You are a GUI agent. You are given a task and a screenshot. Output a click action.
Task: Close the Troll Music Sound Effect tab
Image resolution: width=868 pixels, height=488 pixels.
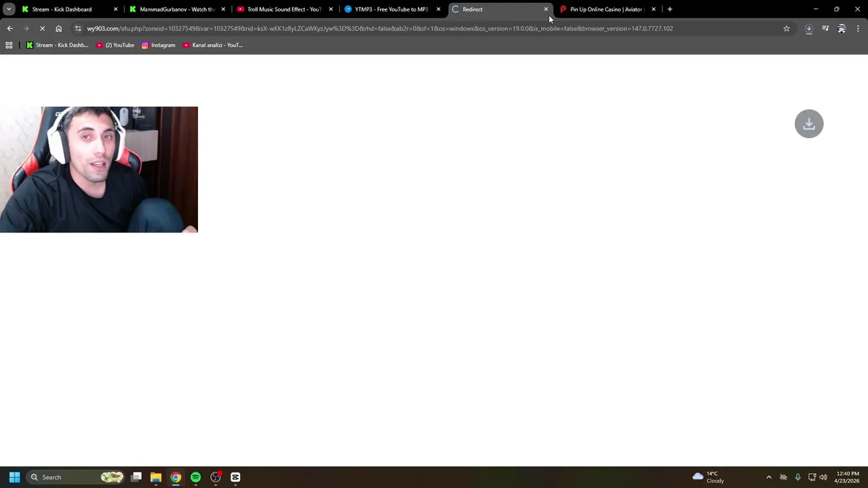331,9
